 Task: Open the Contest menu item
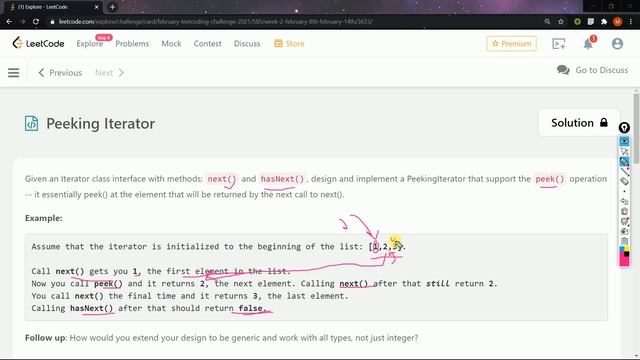point(207,44)
